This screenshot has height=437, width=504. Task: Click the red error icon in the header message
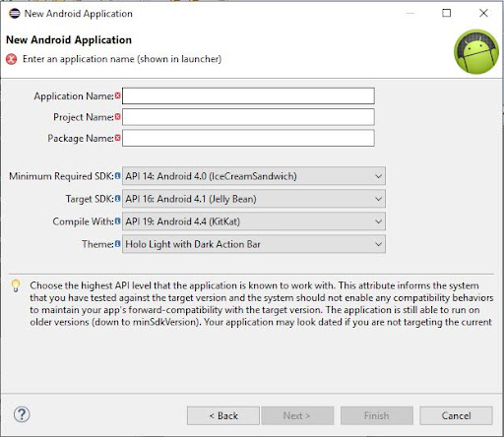click(x=12, y=59)
